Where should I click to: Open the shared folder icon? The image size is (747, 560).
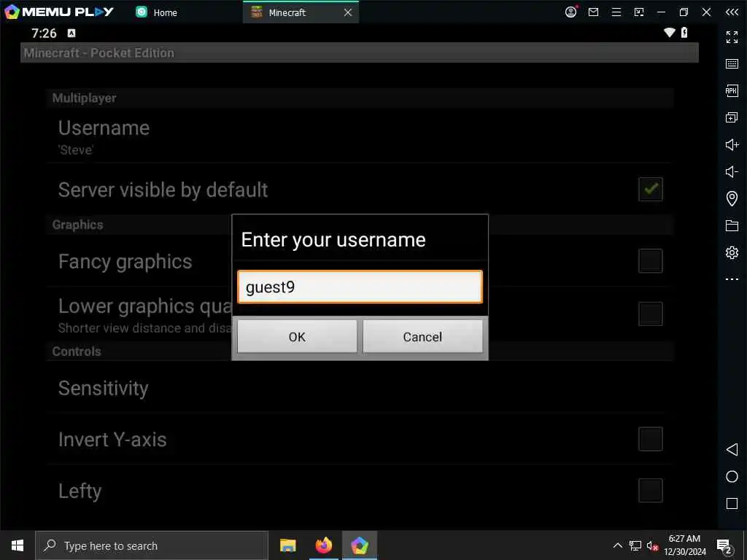(732, 225)
